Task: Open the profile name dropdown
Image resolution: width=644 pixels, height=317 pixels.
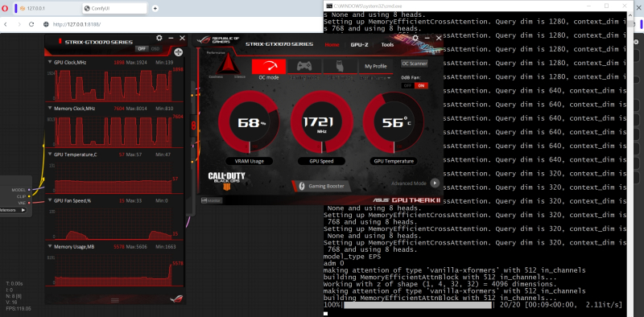Action: pyautogui.click(x=376, y=77)
